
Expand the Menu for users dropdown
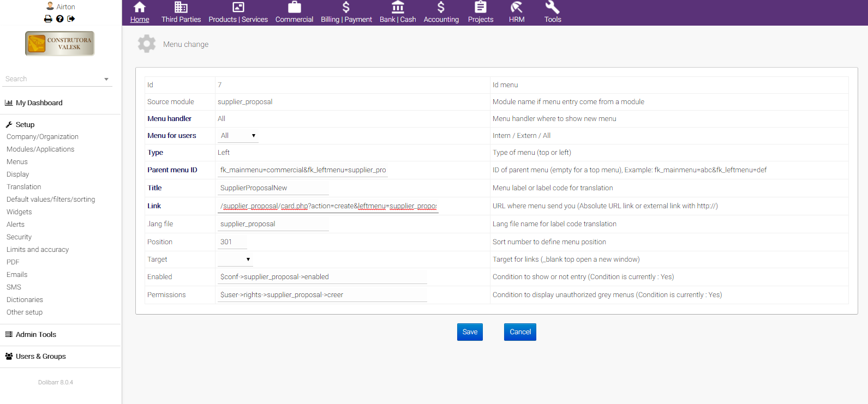pyautogui.click(x=238, y=136)
